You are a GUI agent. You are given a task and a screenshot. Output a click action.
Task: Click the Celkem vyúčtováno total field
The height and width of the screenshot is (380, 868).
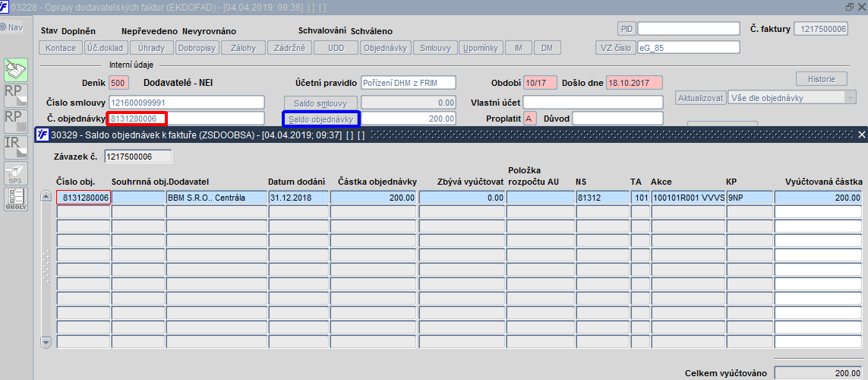(x=818, y=373)
